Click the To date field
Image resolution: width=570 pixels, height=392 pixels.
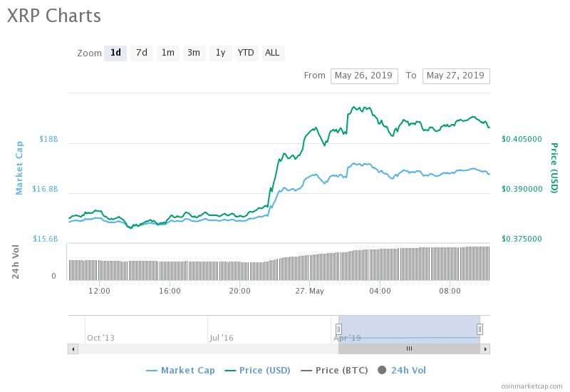point(456,76)
